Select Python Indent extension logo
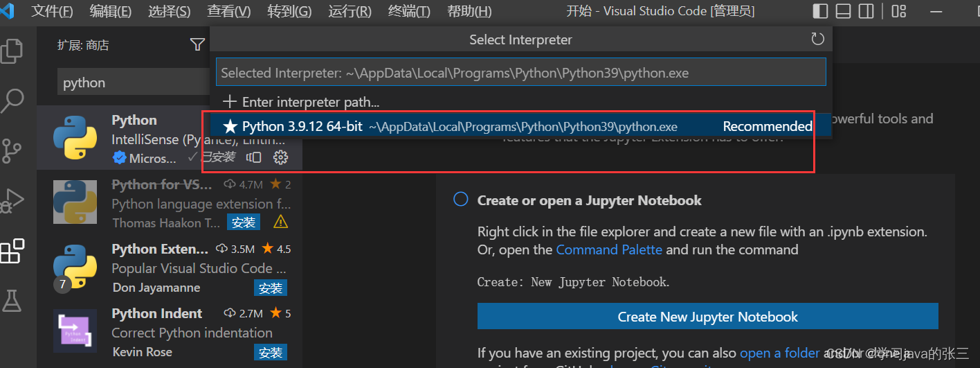 [x=75, y=331]
